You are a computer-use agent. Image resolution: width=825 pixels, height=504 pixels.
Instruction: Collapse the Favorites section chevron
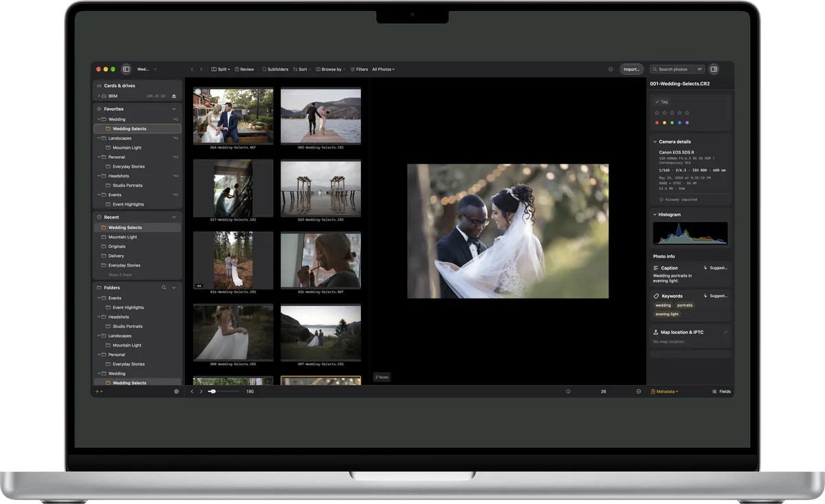tap(174, 109)
